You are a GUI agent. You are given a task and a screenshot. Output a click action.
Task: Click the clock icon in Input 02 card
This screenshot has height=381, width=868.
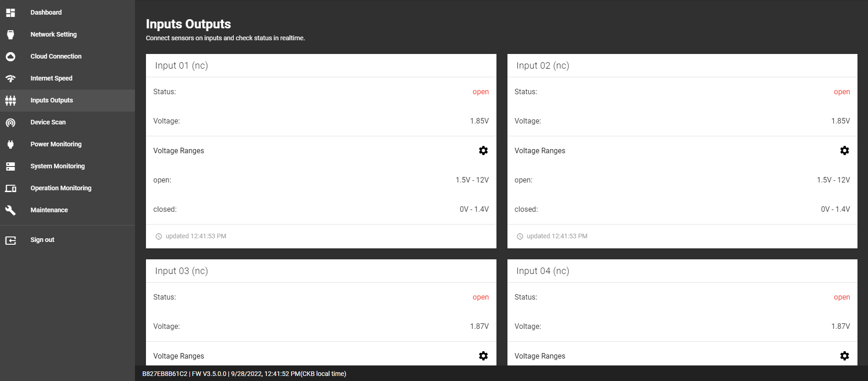[520, 236]
